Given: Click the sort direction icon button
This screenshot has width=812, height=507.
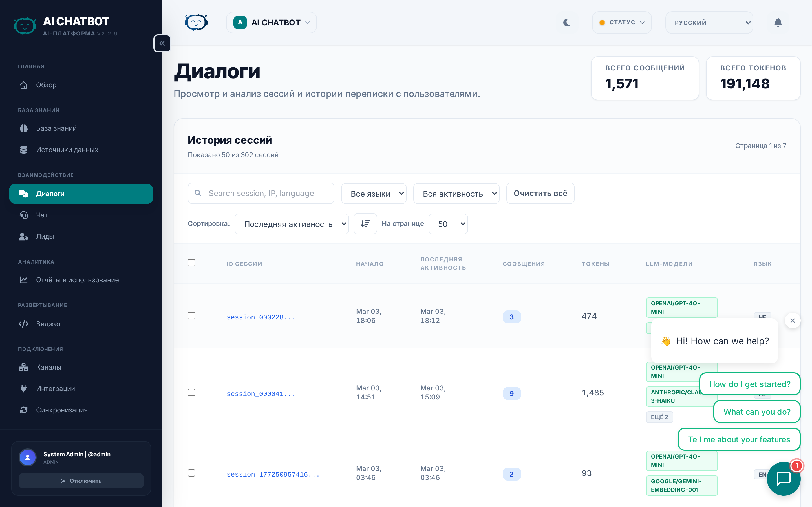Looking at the screenshot, I should (x=365, y=224).
